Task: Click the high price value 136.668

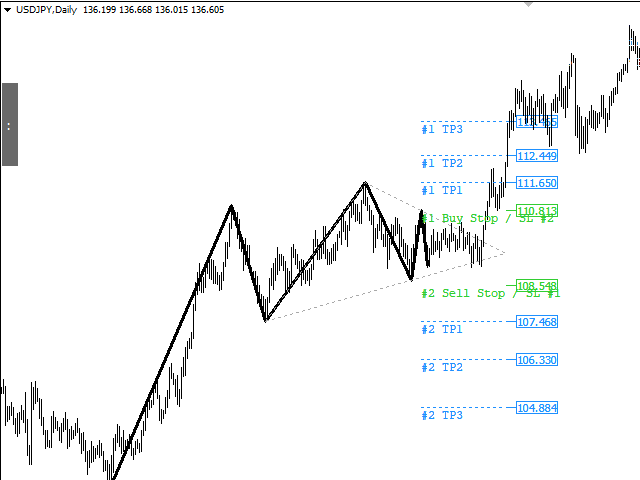Action: 136,10
